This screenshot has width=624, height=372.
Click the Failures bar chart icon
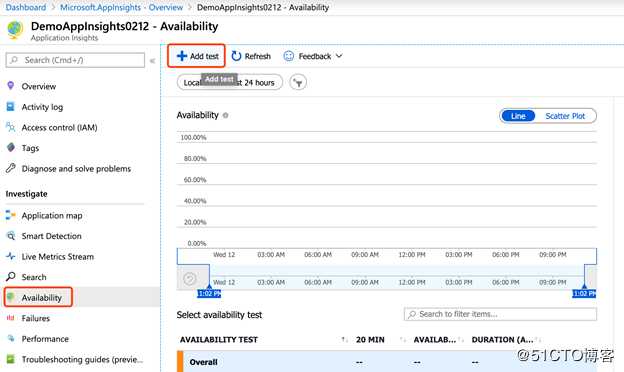11,318
